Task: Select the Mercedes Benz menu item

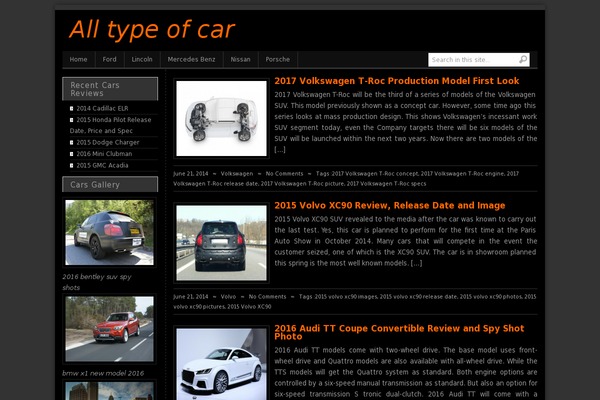Action: coord(191,59)
